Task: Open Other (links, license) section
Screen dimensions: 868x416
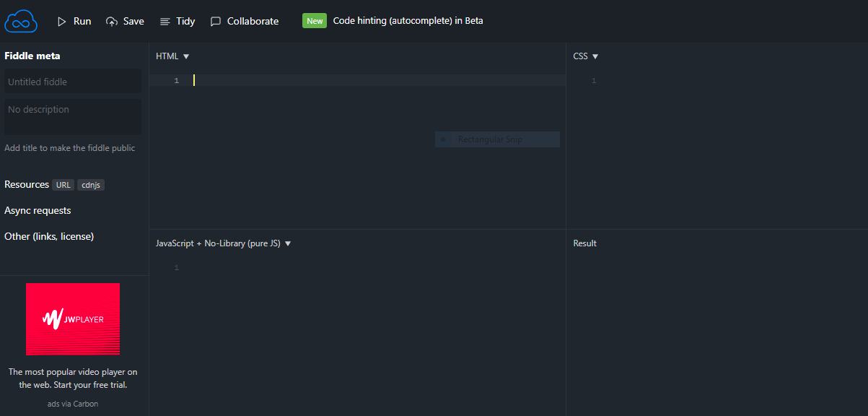Action: coord(49,236)
